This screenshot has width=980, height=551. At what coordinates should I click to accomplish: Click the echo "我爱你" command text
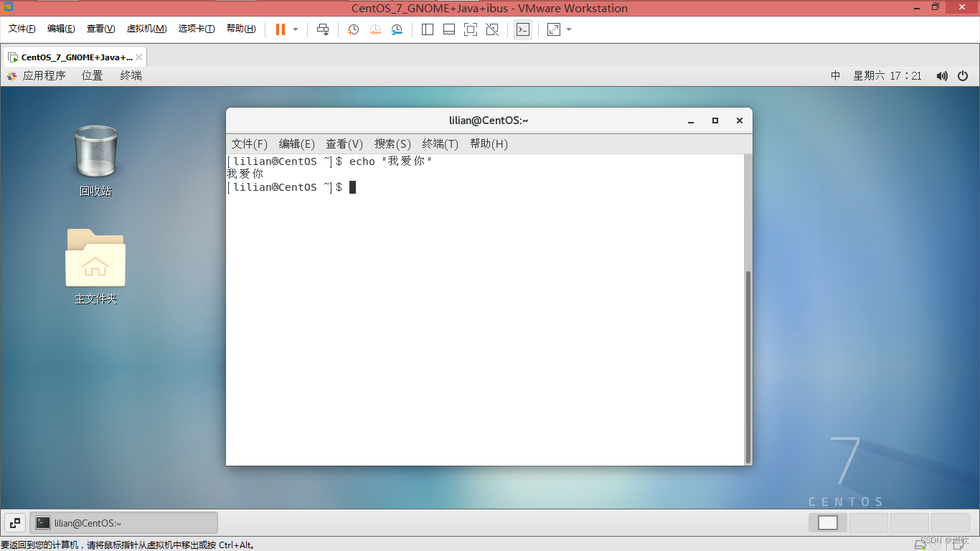[391, 161]
